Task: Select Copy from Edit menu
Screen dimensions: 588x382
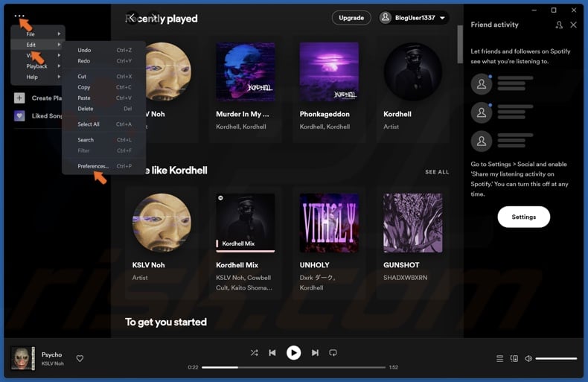Action: 104,87
